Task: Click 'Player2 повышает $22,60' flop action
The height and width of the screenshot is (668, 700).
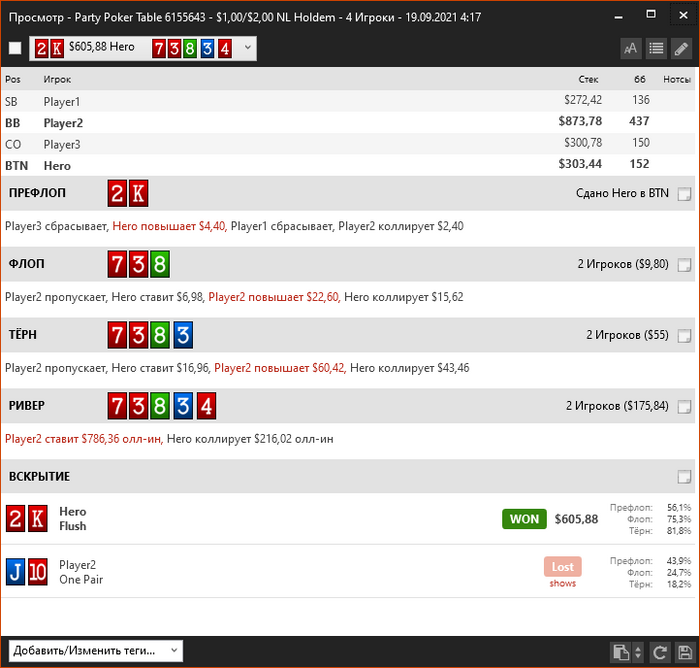Action: click(x=274, y=297)
